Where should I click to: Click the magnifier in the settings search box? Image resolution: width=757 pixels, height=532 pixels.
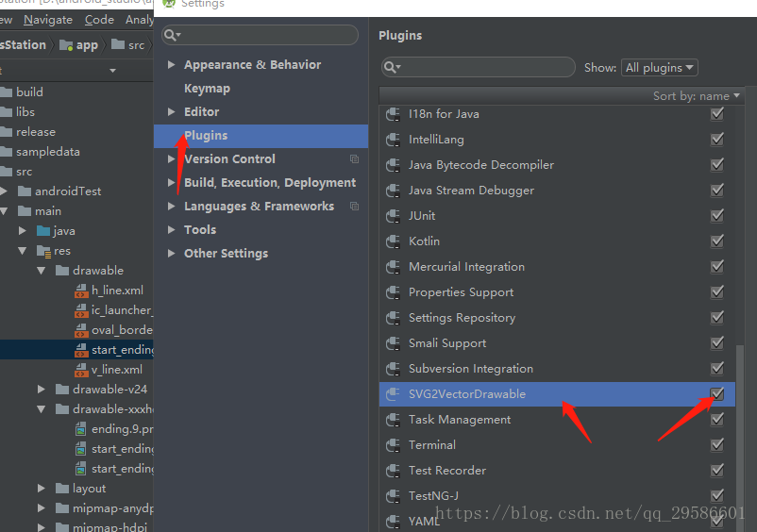172,35
